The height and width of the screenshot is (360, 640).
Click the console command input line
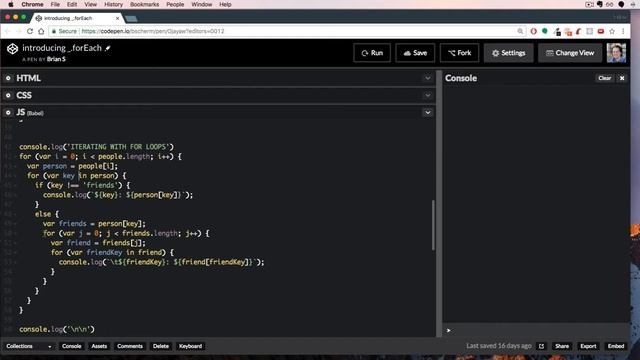point(536,330)
